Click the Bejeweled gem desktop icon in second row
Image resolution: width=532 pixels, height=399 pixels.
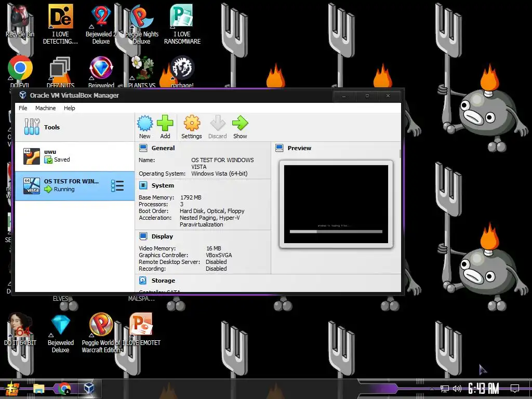[x=101, y=71]
